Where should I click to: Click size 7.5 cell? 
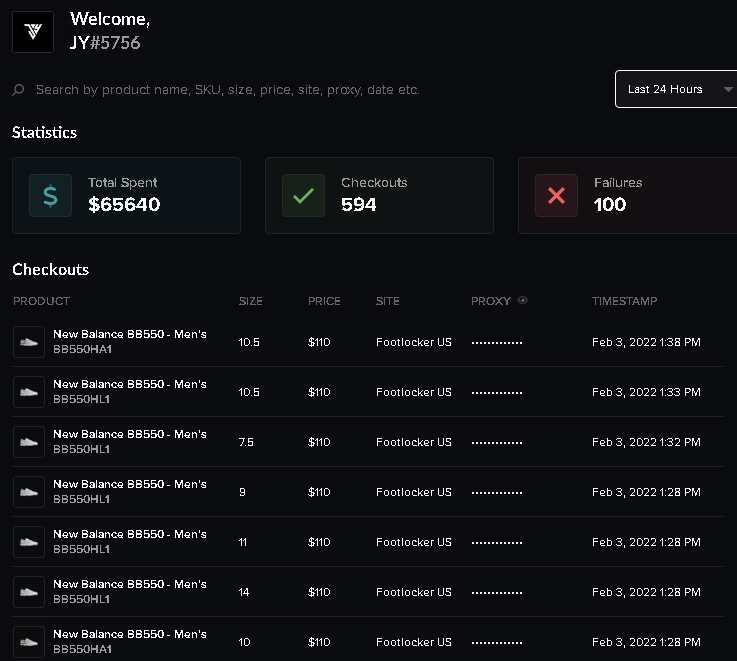[246, 442]
